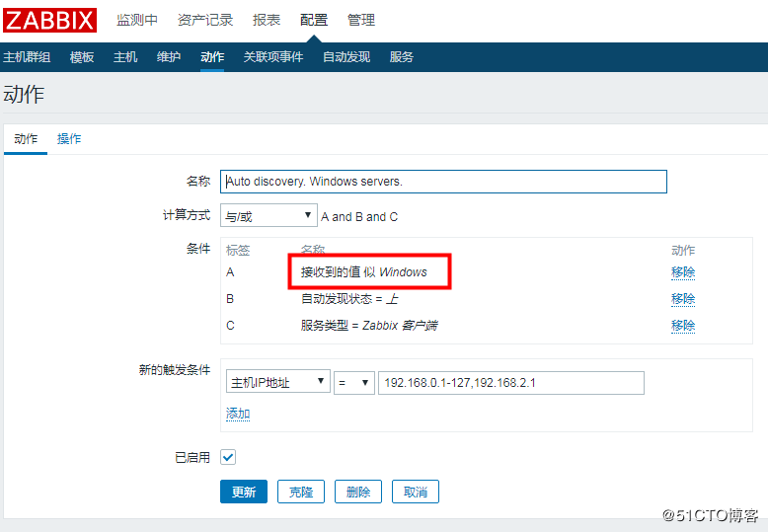The height and width of the screenshot is (532, 768).
Task: Click the ZABBIX logo
Action: (x=49, y=20)
